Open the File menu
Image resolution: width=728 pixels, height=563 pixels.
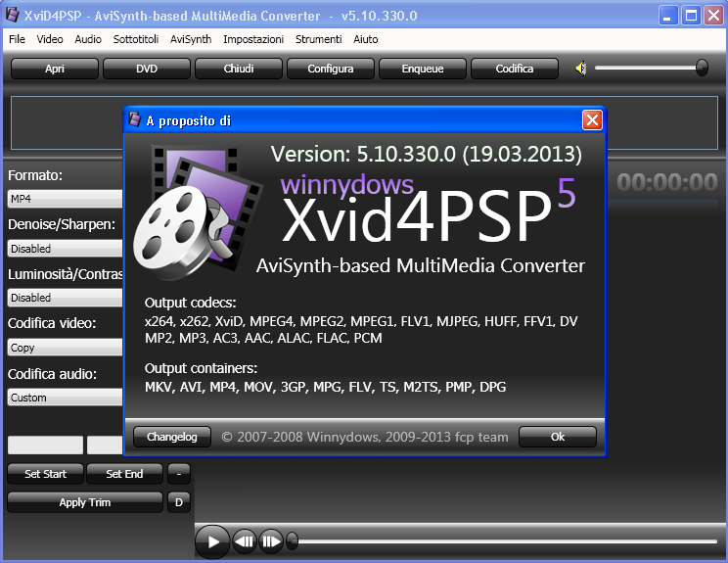point(17,39)
